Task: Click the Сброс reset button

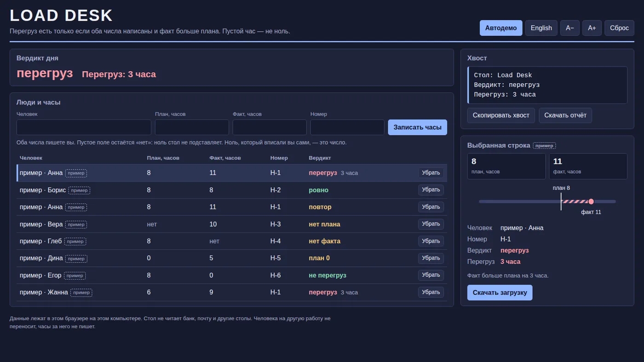Action: 619,28
